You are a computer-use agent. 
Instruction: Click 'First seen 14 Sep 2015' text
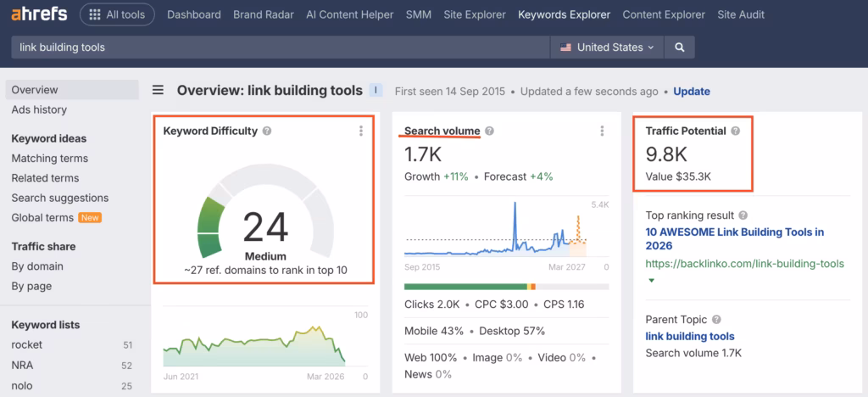[449, 92]
